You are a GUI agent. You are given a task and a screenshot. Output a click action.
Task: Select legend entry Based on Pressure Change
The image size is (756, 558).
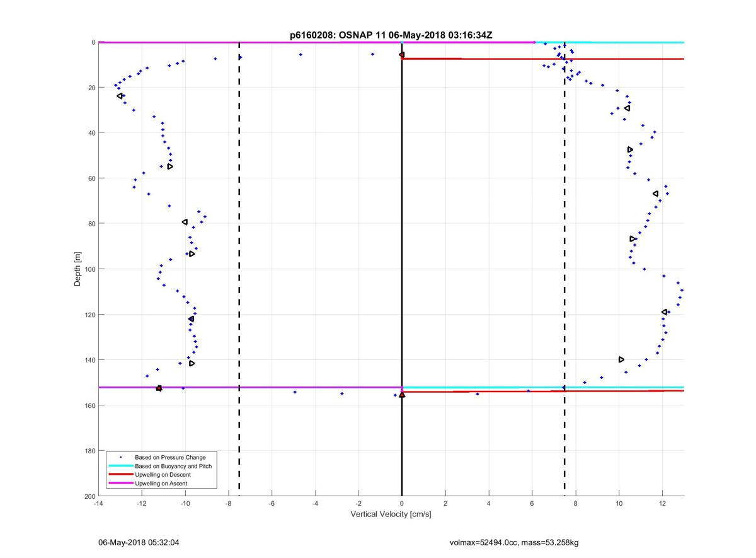point(171,457)
